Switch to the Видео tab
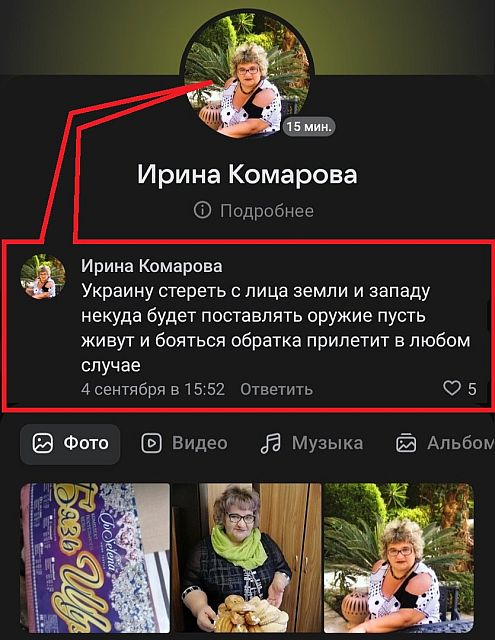495x640 pixels. coord(184,443)
